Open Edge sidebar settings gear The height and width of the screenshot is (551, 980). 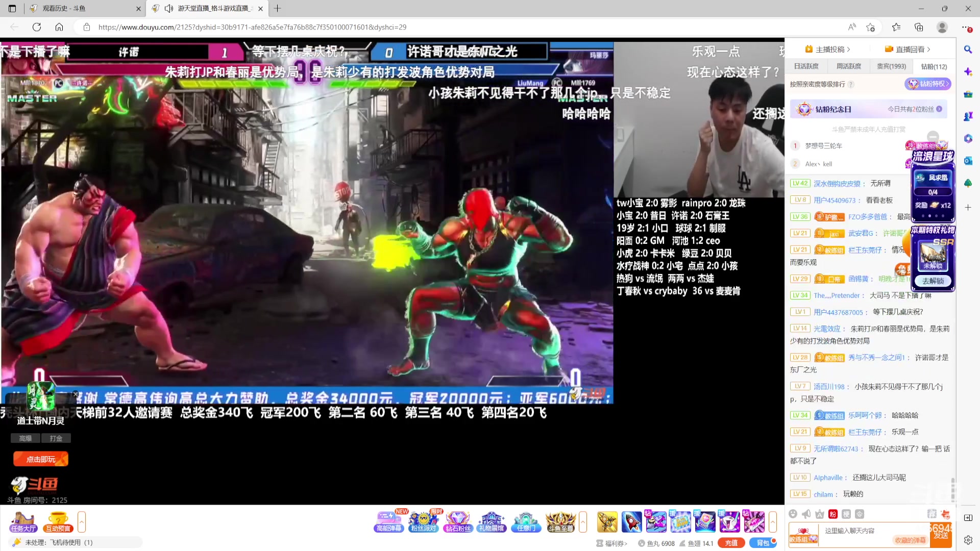point(968,540)
